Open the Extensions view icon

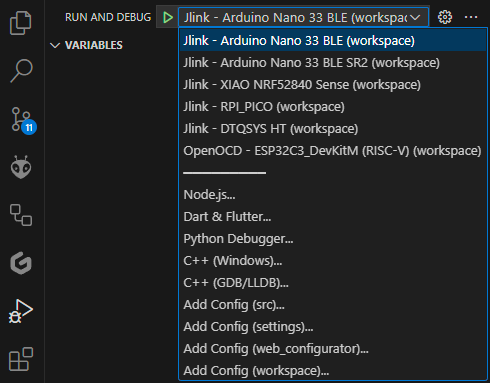[x=21, y=359]
